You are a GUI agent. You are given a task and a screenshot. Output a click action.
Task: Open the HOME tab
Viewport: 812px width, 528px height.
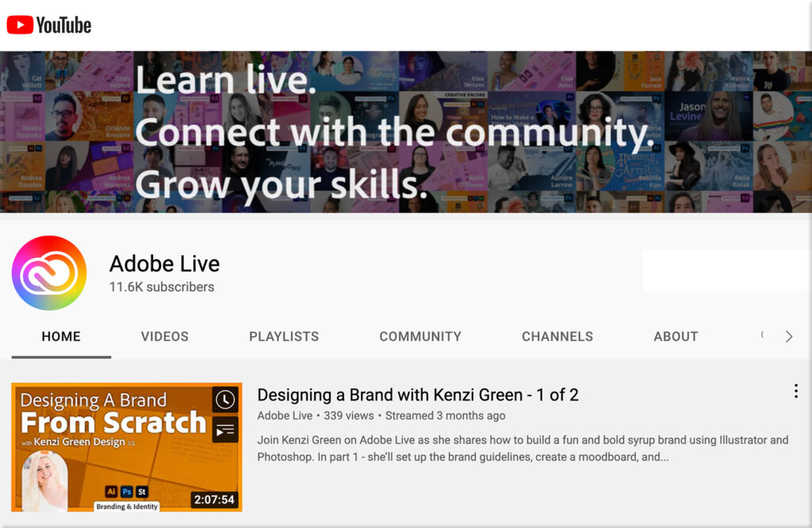(61, 336)
